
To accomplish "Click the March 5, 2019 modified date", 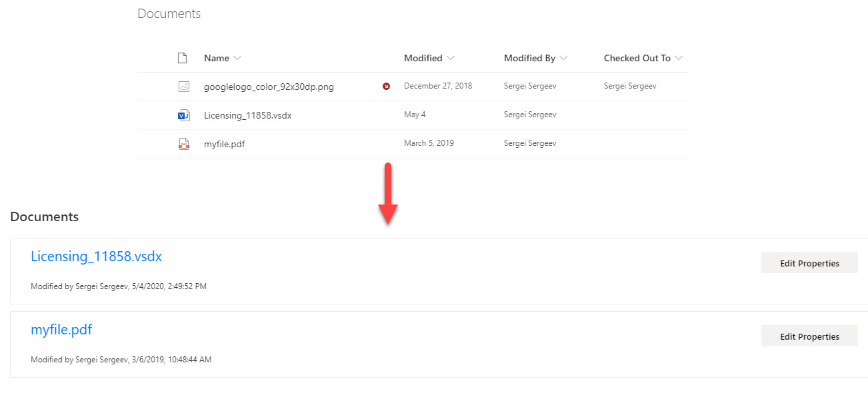I will point(429,143).
